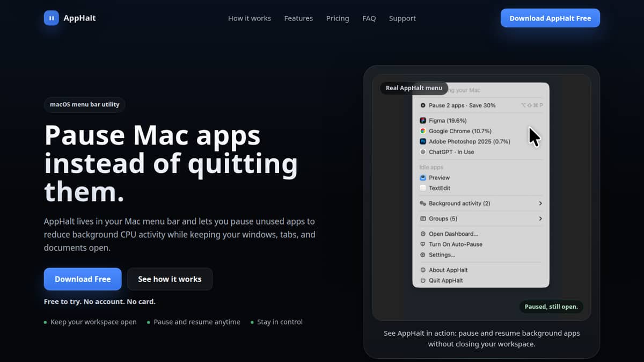Click the Paused, still open. badge
The width and height of the screenshot is (644, 362).
tap(551, 307)
